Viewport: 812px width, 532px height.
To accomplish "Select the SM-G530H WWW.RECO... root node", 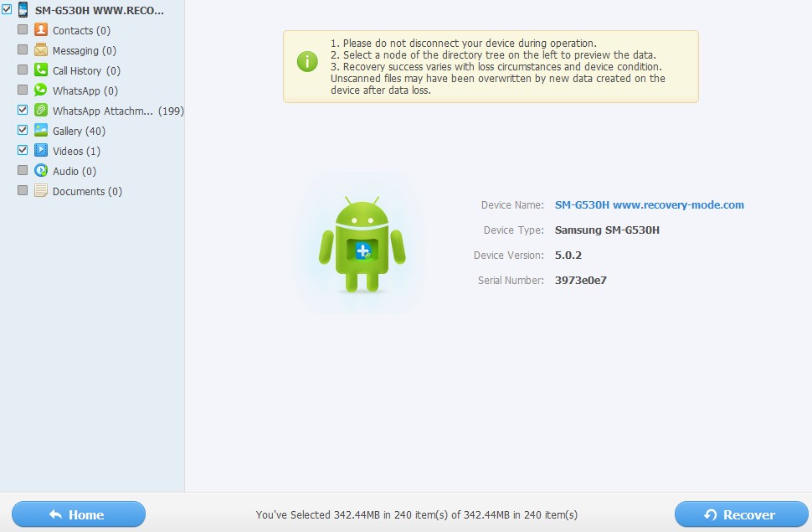I will [100, 10].
